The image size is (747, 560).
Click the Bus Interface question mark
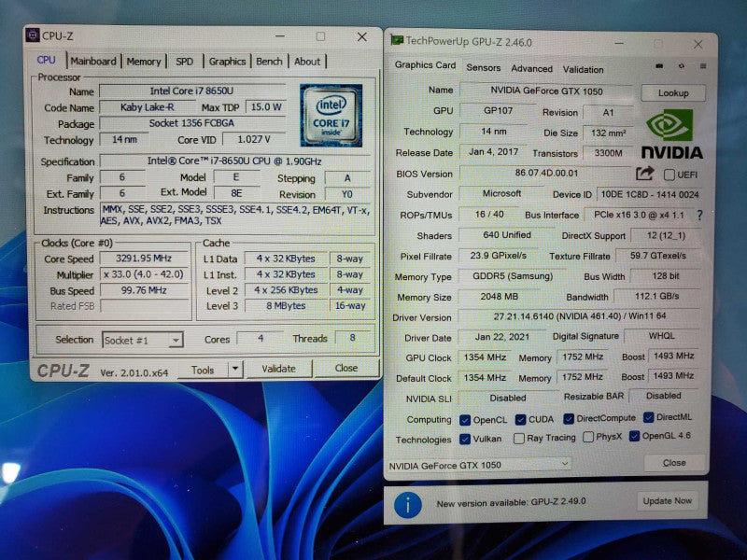tap(699, 216)
